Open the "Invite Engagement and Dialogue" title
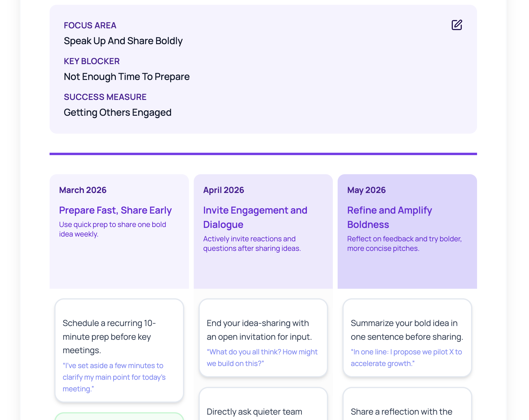The width and height of the screenshot is (529, 420). (255, 217)
